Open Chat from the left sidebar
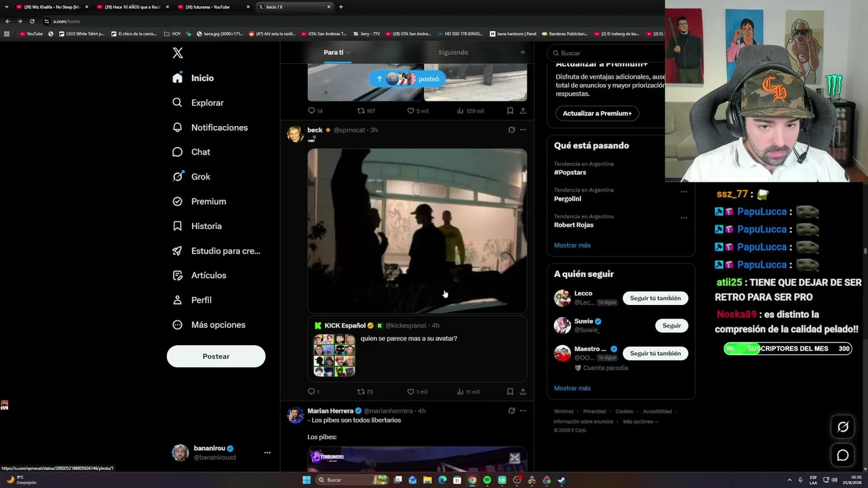Viewport: 868px width, 488px height. tap(191, 152)
